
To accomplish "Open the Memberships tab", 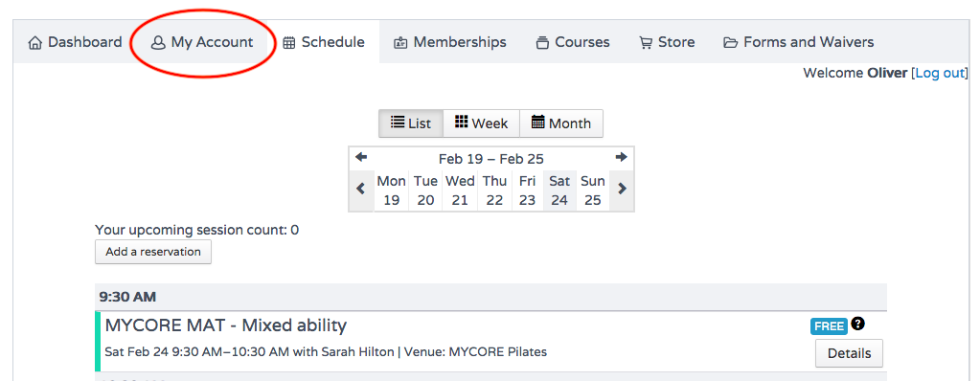I will click(449, 42).
